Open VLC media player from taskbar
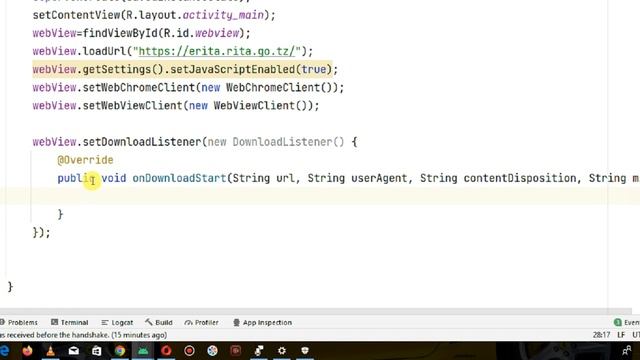Image resolution: width=640 pixels, height=360 pixels. (51, 351)
